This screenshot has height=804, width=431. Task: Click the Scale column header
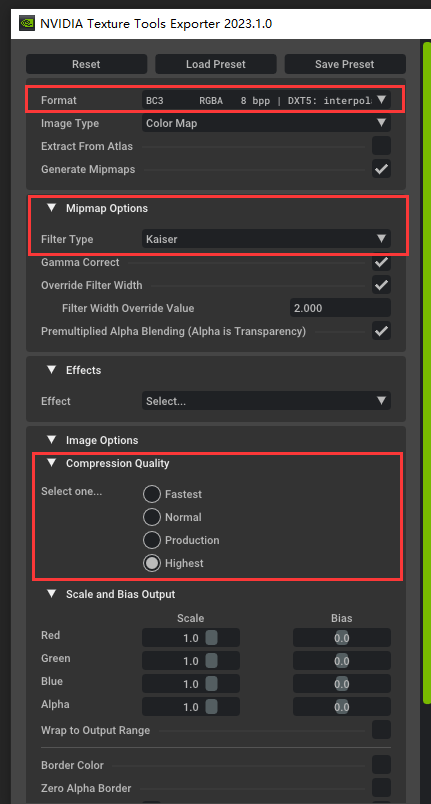[191, 618]
